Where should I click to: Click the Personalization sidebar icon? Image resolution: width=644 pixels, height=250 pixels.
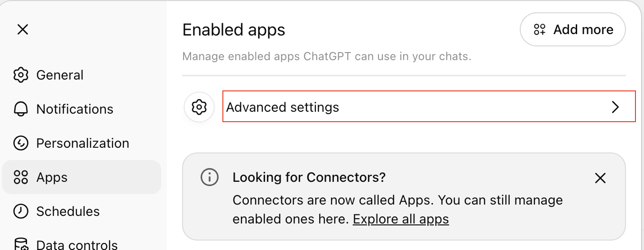(21, 143)
